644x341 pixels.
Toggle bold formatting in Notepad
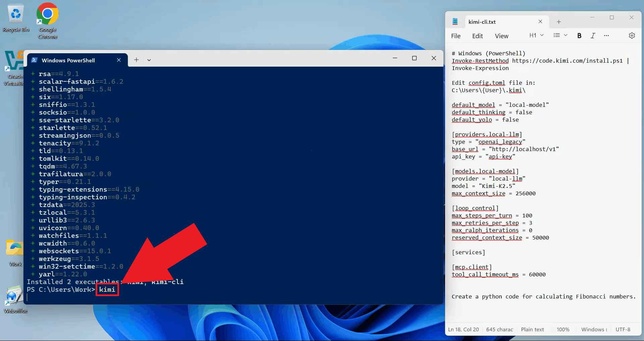(x=579, y=36)
